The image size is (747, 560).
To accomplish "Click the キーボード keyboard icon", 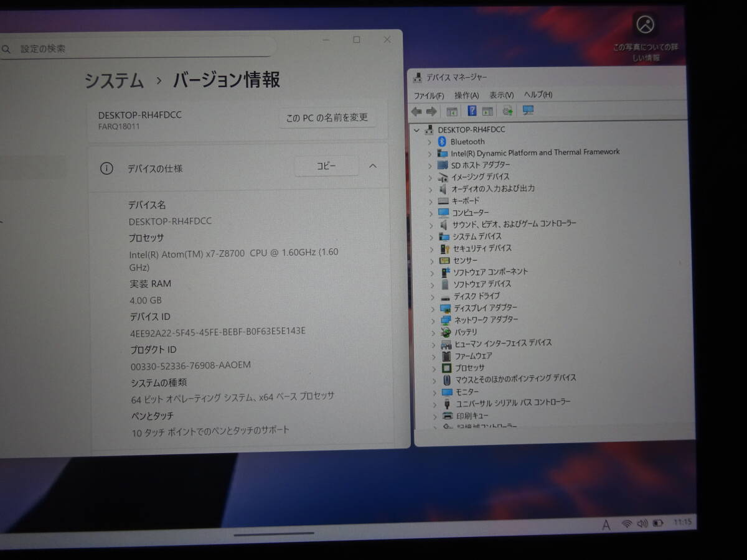I will [443, 201].
